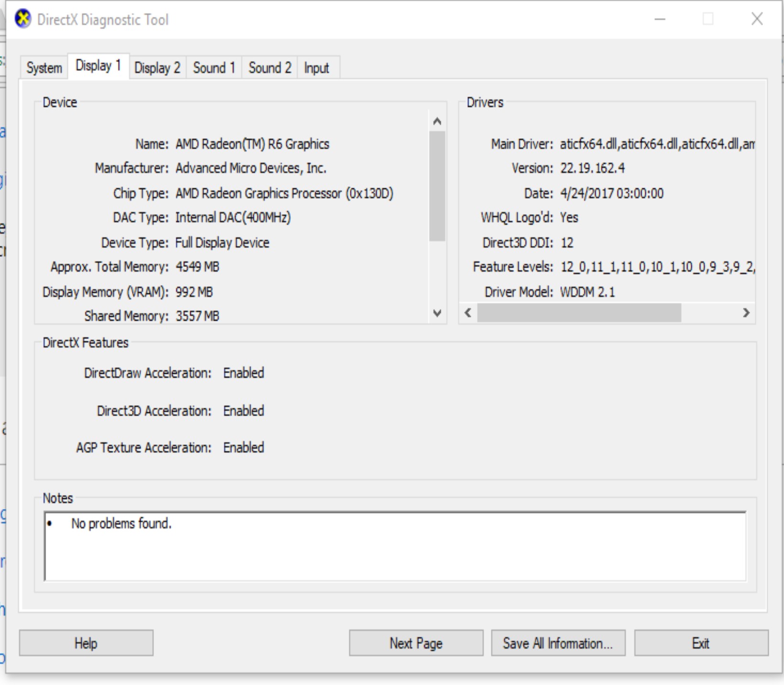Click the DirectX Diagnostic Tool title icon
Screen dimensions: 784x685
coord(22,19)
